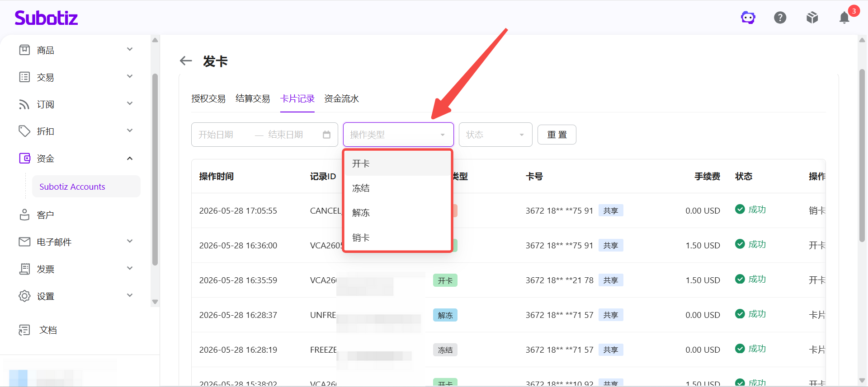Viewport: 868px width, 387px height.
Task: Click the sidebar scrollbar thumb
Action: pos(155,170)
